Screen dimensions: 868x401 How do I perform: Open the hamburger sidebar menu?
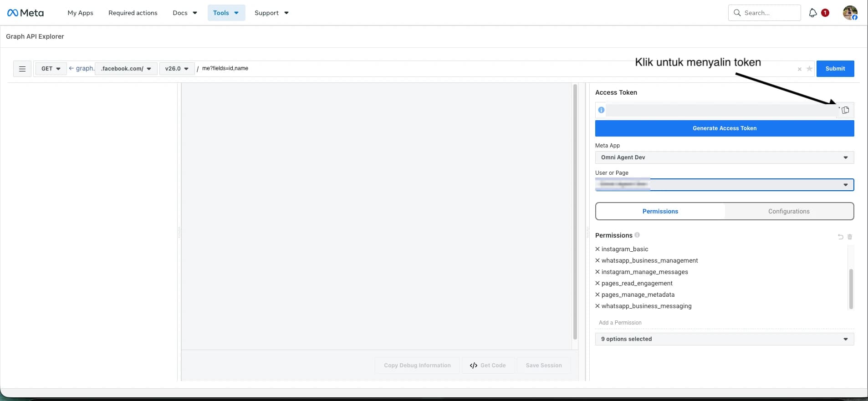tap(22, 69)
